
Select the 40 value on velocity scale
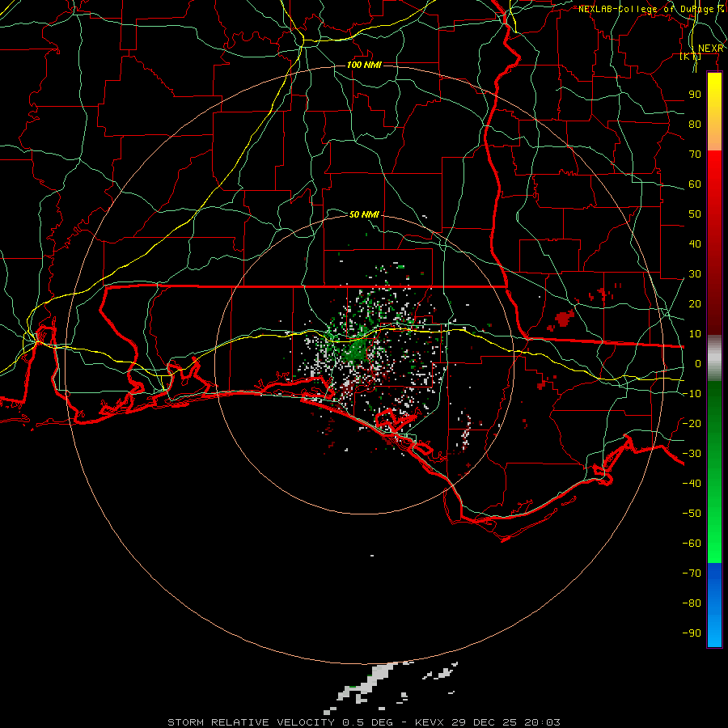[695, 243]
